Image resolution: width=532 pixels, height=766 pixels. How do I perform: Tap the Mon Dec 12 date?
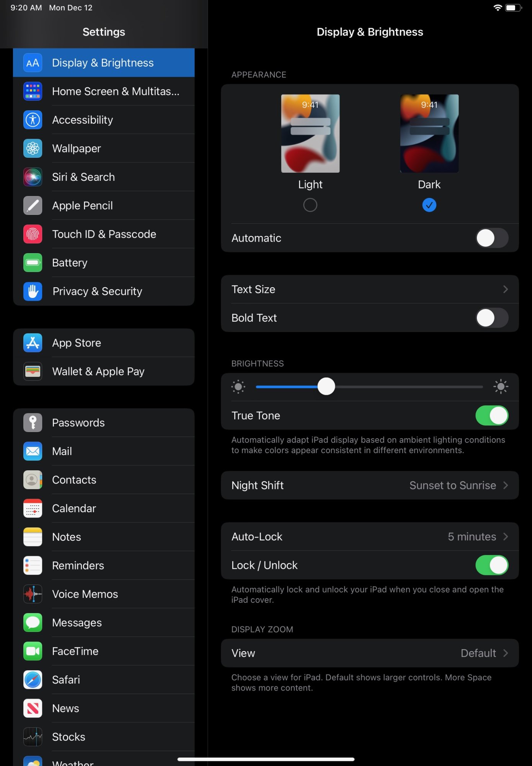[x=71, y=8]
